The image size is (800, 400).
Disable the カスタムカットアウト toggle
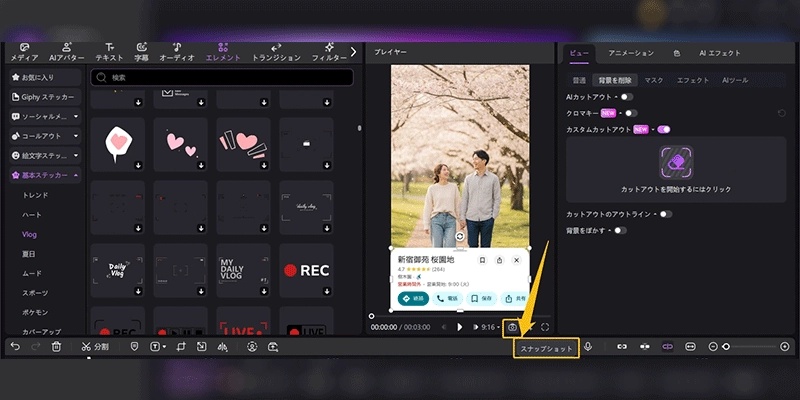(x=664, y=129)
